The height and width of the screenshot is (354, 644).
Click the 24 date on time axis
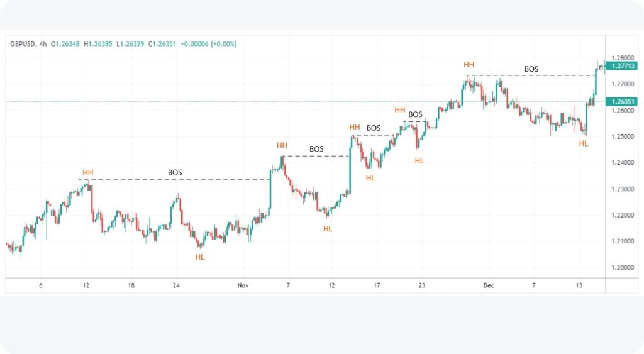pyautogui.click(x=176, y=285)
